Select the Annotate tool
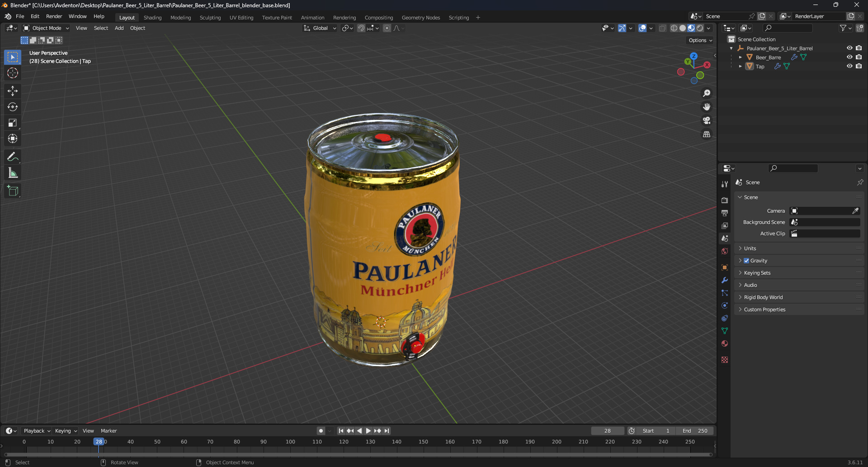Screen dimensions: 868x467 13,157
